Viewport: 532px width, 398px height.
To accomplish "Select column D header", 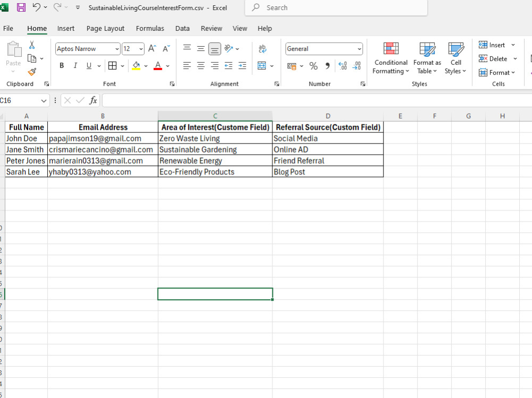I will pos(328,116).
